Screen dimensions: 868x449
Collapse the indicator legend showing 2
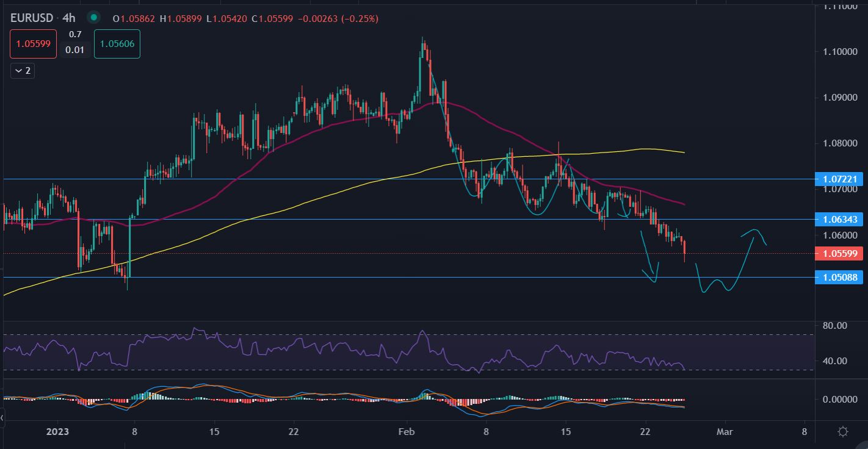pos(22,71)
